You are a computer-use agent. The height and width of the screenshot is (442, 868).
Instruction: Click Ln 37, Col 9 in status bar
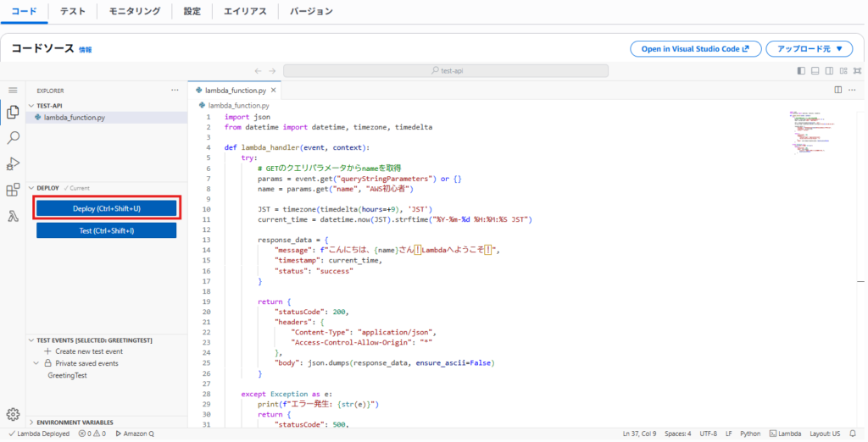(639, 434)
